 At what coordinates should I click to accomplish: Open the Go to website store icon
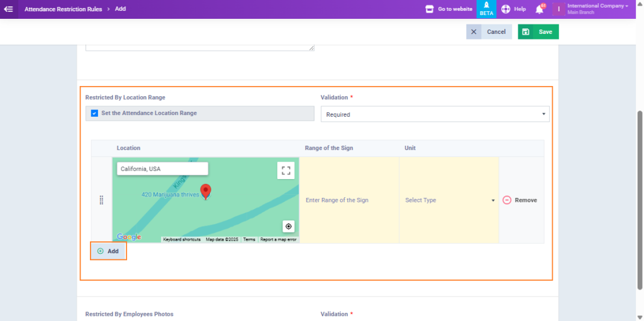(429, 9)
